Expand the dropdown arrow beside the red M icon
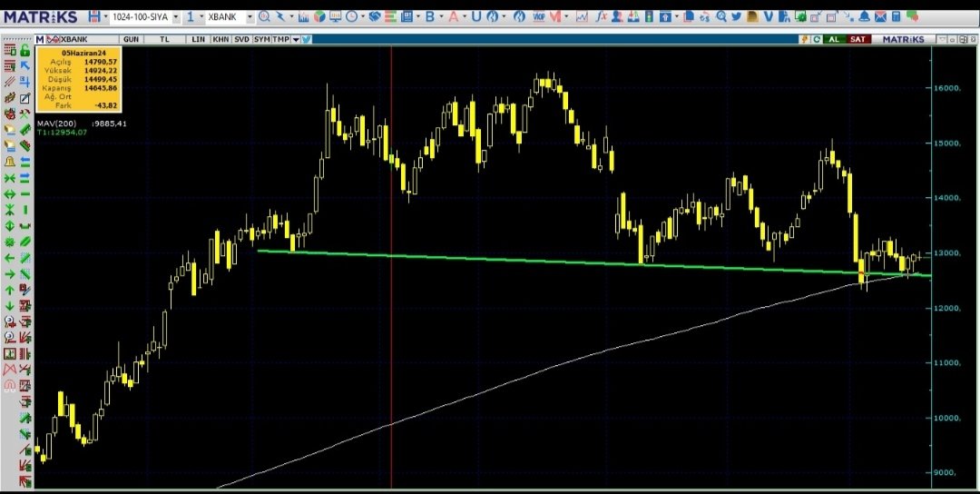This screenshot has width=980, height=494. click(566, 17)
